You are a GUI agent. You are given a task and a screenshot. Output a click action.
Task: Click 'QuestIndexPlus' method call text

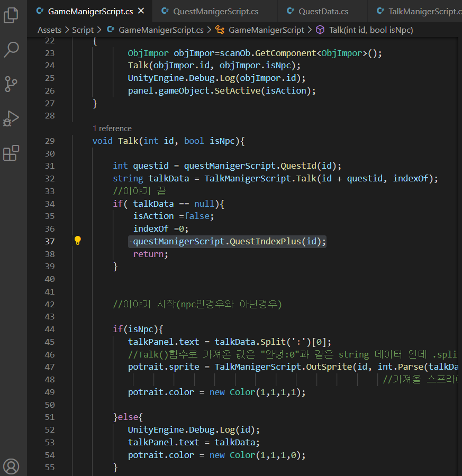[x=265, y=241]
